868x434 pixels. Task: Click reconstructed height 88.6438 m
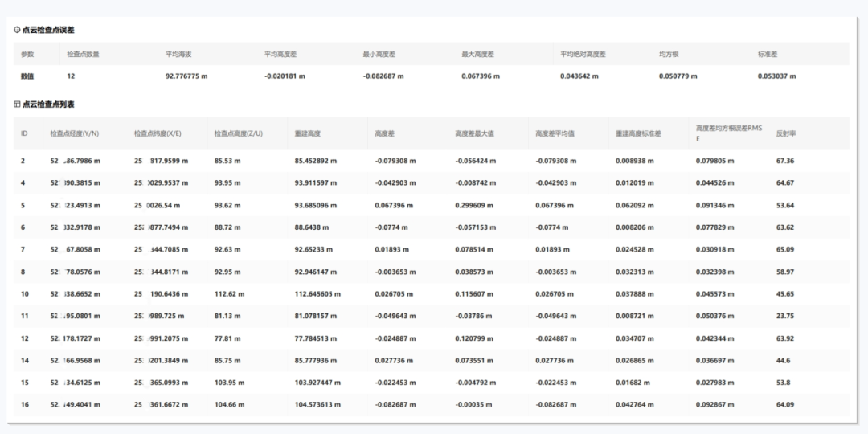(x=312, y=227)
